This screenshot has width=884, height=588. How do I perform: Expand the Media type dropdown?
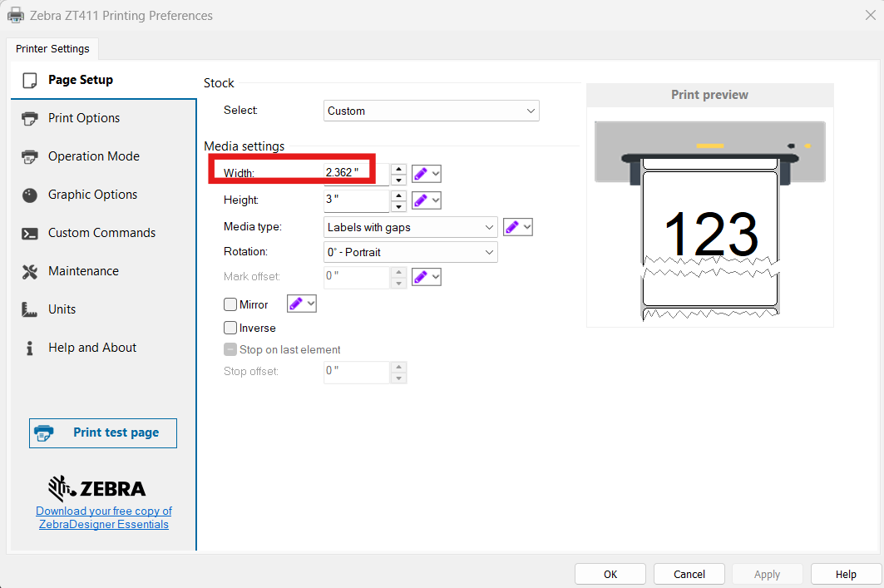click(x=410, y=227)
